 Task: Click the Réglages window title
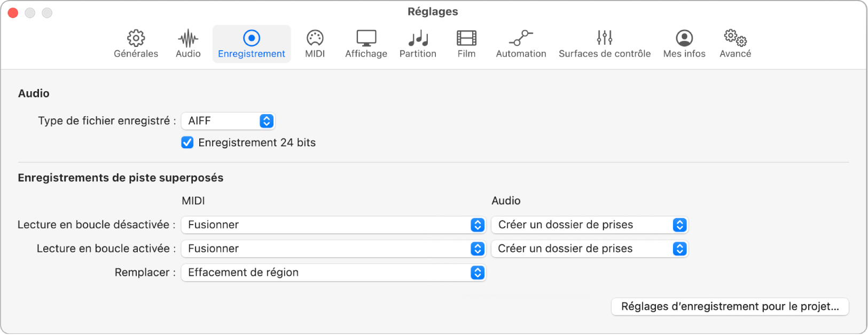coord(433,12)
